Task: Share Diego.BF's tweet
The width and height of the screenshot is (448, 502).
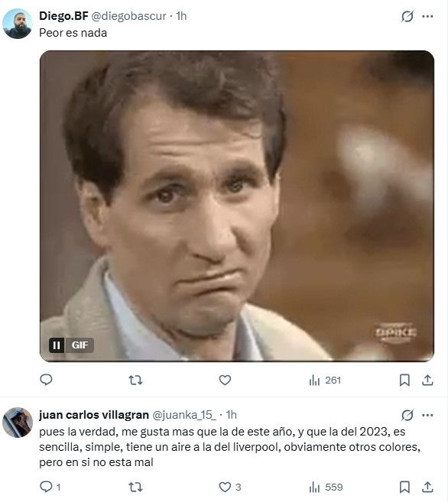Action: 427,380
